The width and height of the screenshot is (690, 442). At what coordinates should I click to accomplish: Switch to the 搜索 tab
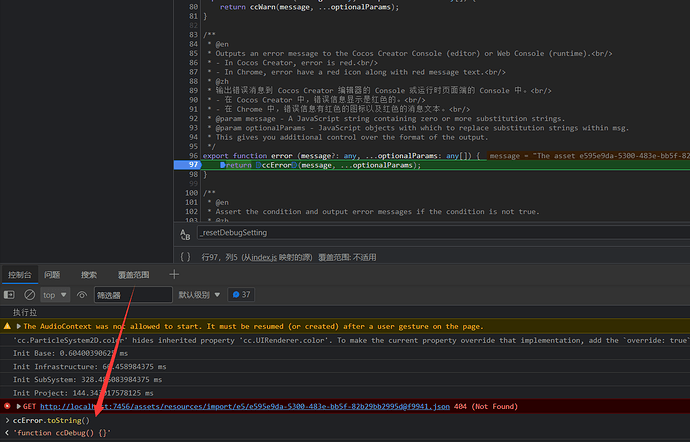click(88, 275)
